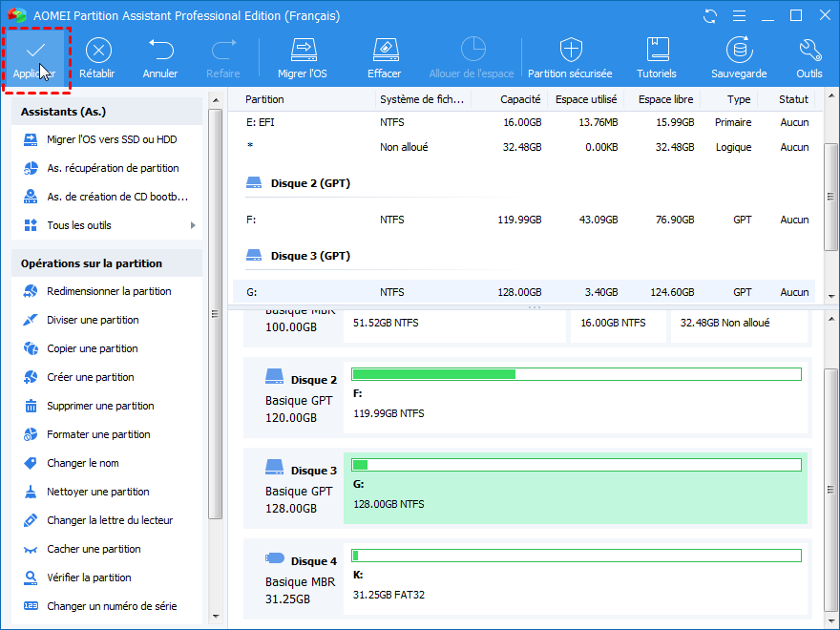
Task: Select the Effacer eraser tool
Action: pyautogui.click(x=384, y=58)
